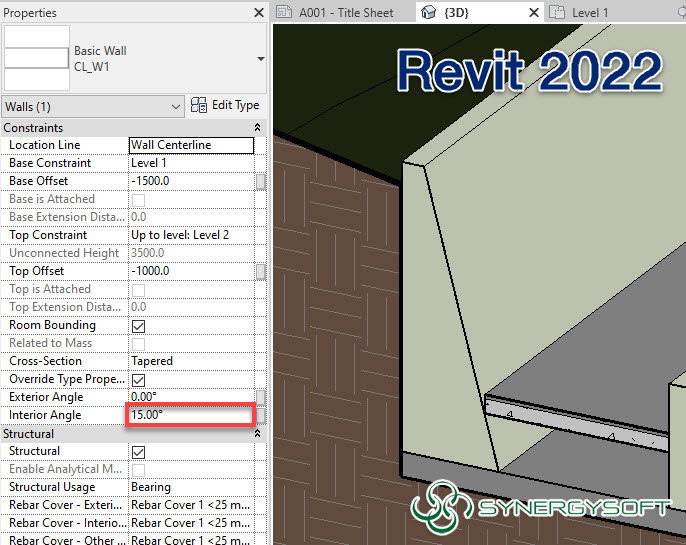Image resolution: width=686 pixels, height=545 pixels.
Task: Click the Edit Type button
Action: click(225, 105)
